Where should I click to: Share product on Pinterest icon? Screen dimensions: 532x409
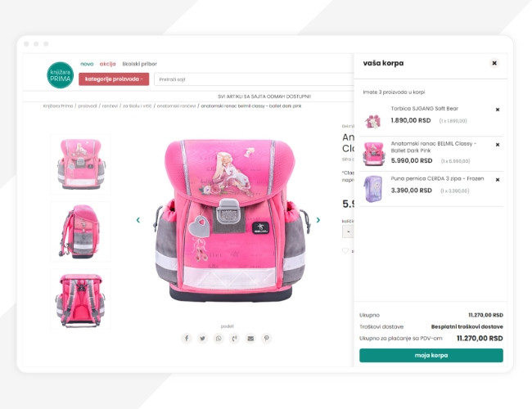[266, 338]
